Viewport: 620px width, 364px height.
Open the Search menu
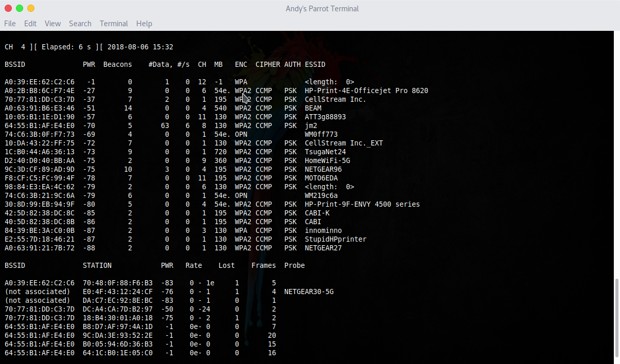coord(80,23)
